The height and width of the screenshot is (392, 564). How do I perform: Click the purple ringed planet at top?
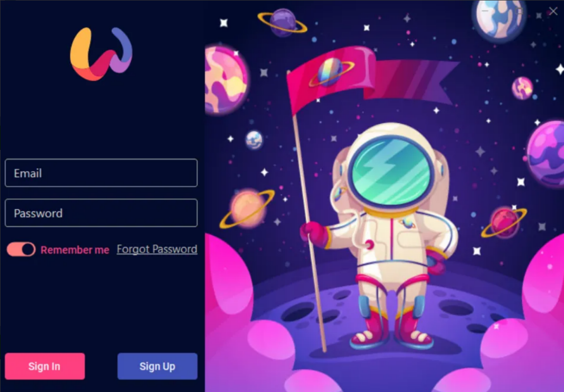point(283,22)
